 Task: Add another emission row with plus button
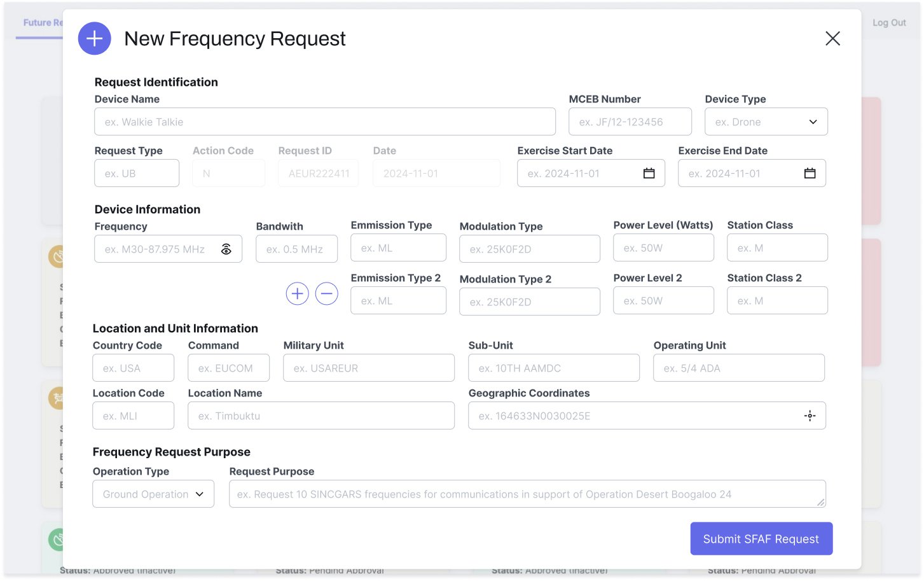pos(297,294)
